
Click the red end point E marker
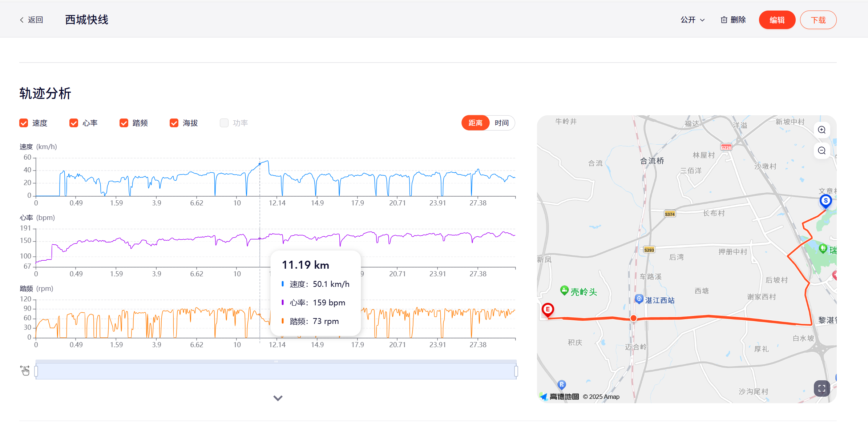pos(548,310)
